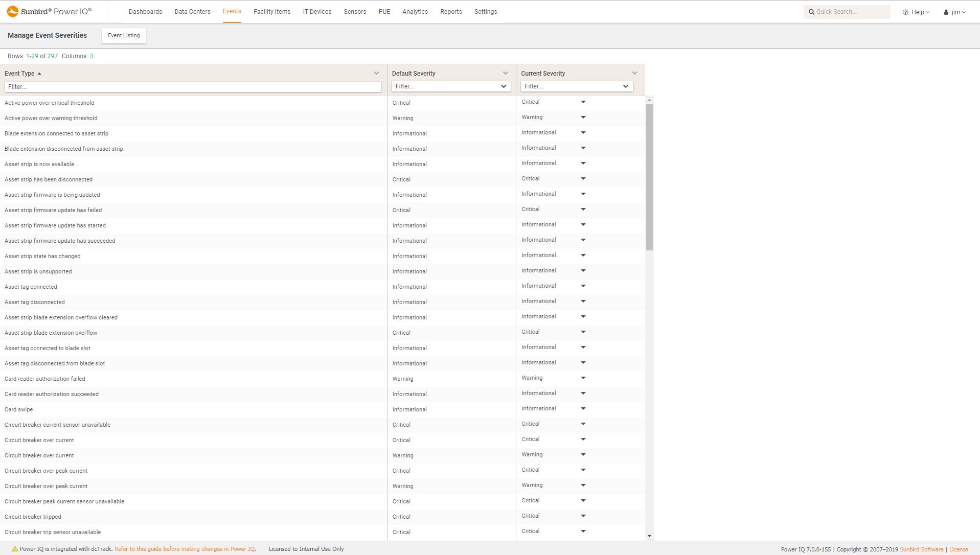Open the Current Severity column filter dropdown
This screenshot has width=980, height=555.
(x=626, y=86)
